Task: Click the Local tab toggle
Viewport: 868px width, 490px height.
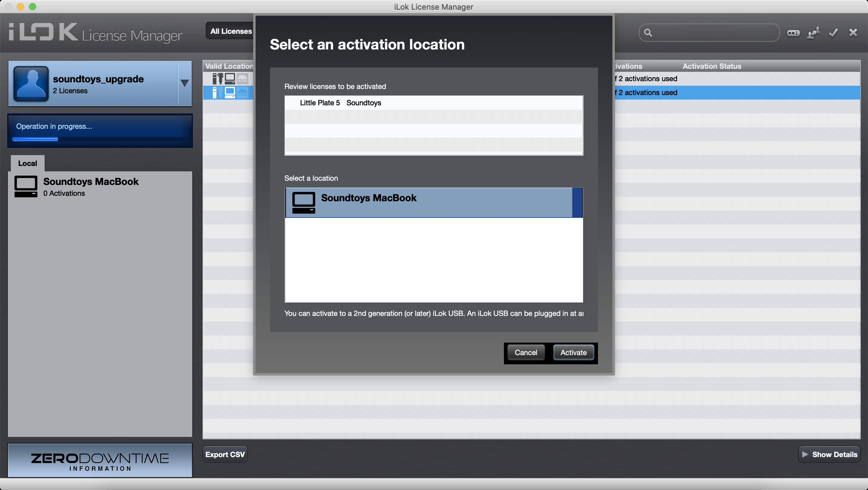Action: [28, 163]
